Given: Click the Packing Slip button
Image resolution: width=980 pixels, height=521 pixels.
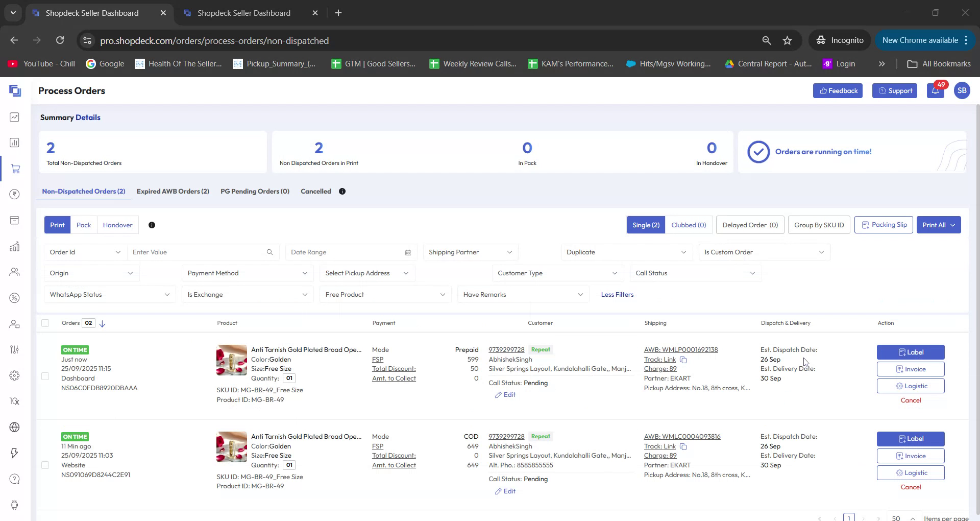Looking at the screenshot, I should tap(884, 225).
